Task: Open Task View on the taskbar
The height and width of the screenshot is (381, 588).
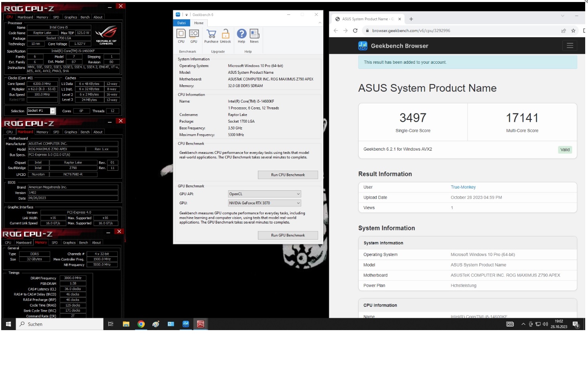Action: click(x=111, y=324)
